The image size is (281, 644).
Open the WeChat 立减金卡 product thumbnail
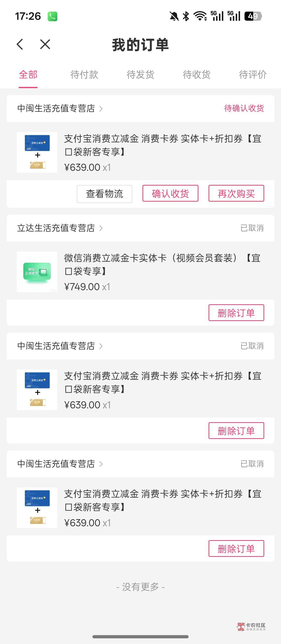point(37,272)
